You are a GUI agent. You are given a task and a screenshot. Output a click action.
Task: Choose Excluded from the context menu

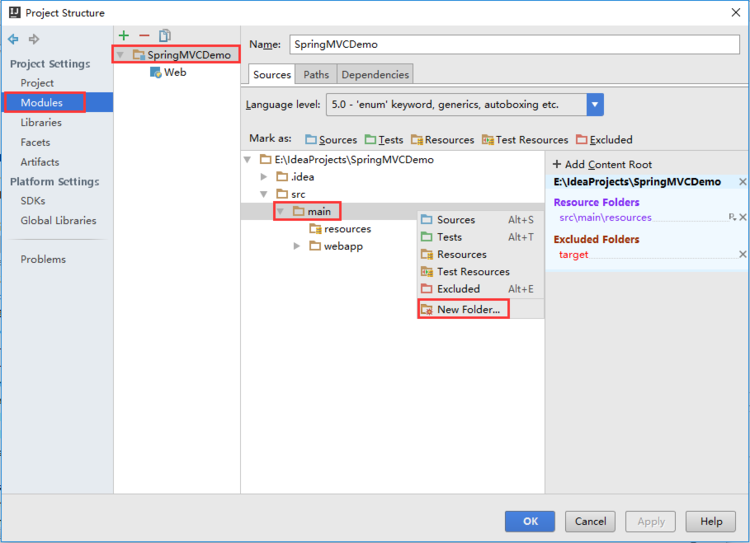click(481, 288)
